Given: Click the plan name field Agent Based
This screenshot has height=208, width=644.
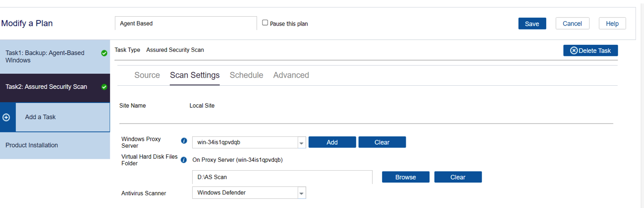Looking at the screenshot, I should [x=186, y=23].
